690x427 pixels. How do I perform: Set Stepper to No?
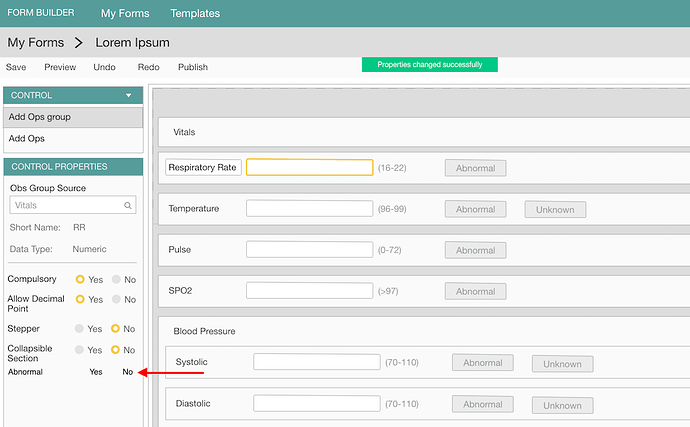pos(115,328)
